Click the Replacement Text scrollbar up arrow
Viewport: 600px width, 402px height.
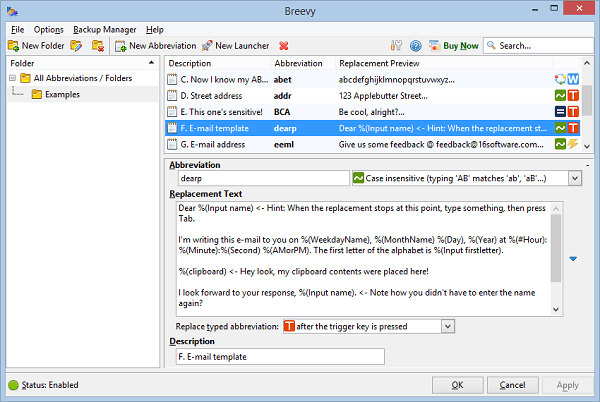[556, 209]
